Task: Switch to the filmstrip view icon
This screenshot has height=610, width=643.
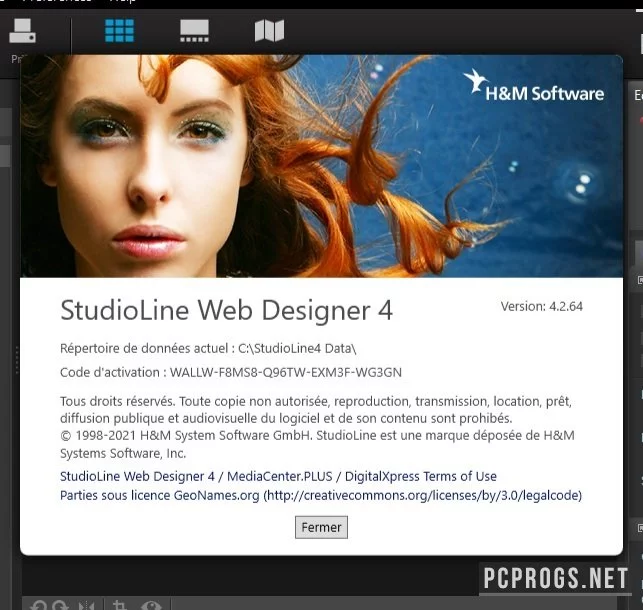Action: coord(194,31)
